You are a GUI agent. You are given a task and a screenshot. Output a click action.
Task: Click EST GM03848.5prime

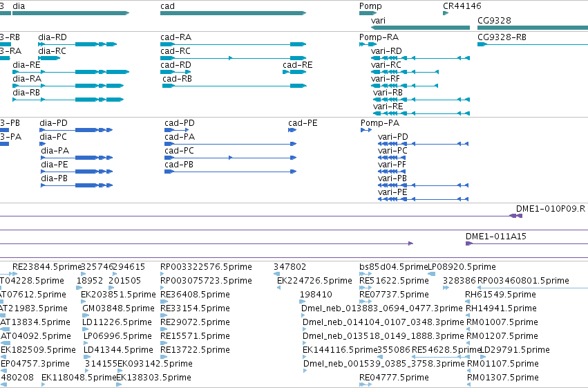pyautogui.click(x=118, y=308)
